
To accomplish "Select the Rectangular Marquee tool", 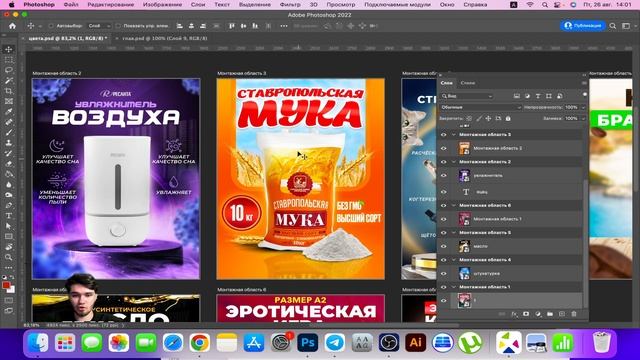I will point(9,60).
